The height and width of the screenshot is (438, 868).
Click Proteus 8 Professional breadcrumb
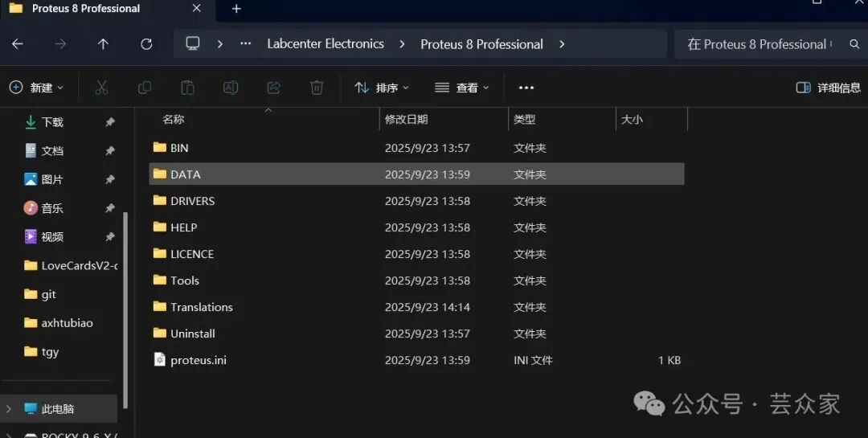[x=481, y=43]
